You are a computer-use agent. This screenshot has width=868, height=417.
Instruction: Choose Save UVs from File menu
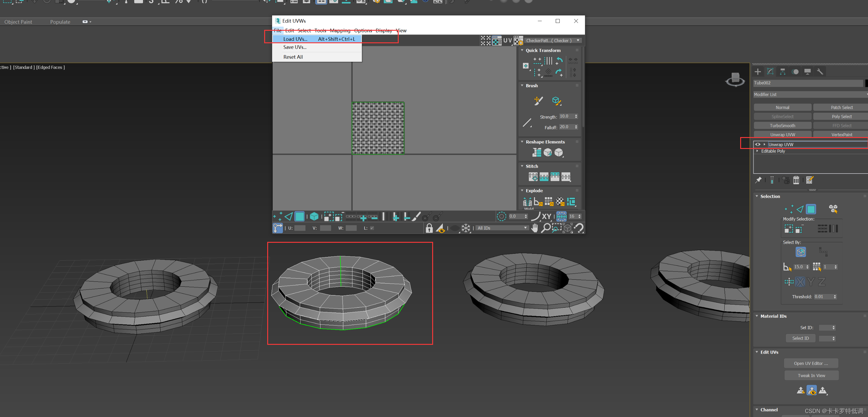pos(295,47)
